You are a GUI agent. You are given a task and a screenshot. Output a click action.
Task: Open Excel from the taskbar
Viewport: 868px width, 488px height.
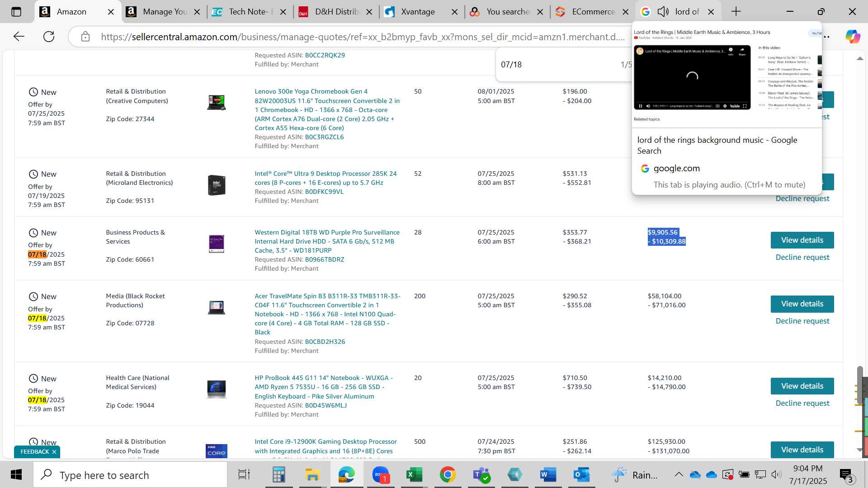coord(414,475)
